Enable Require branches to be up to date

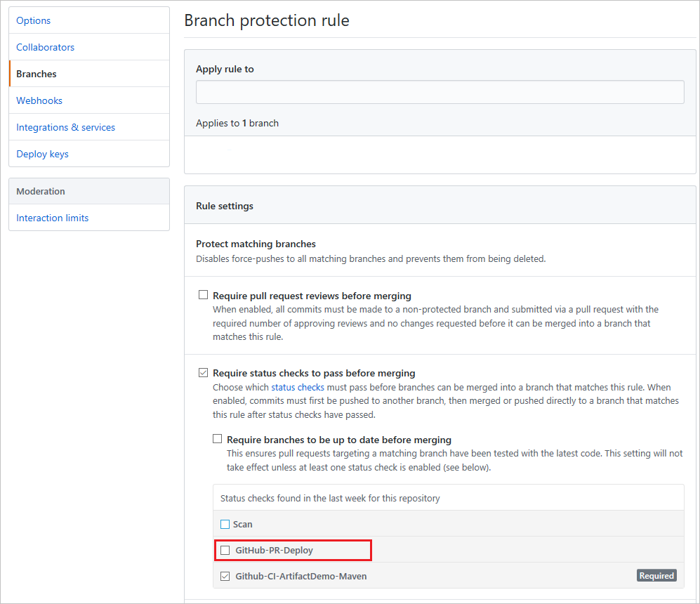pyautogui.click(x=218, y=438)
